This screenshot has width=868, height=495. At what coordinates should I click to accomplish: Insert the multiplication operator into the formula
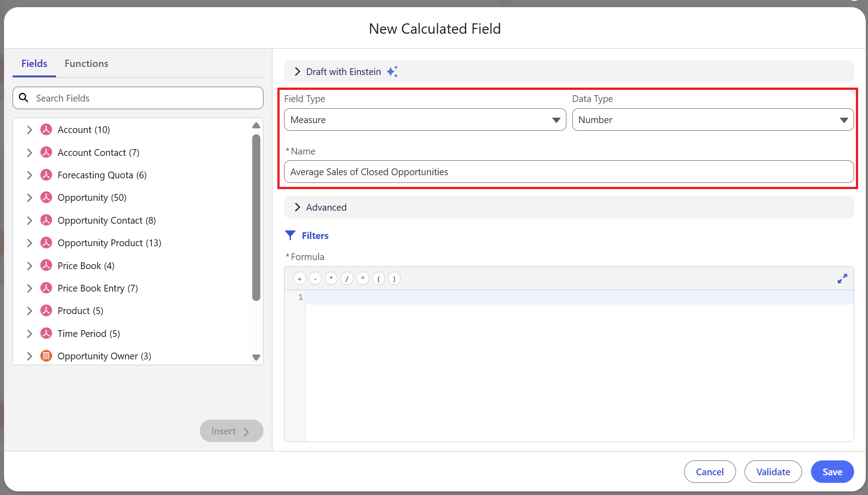(x=331, y=278)
